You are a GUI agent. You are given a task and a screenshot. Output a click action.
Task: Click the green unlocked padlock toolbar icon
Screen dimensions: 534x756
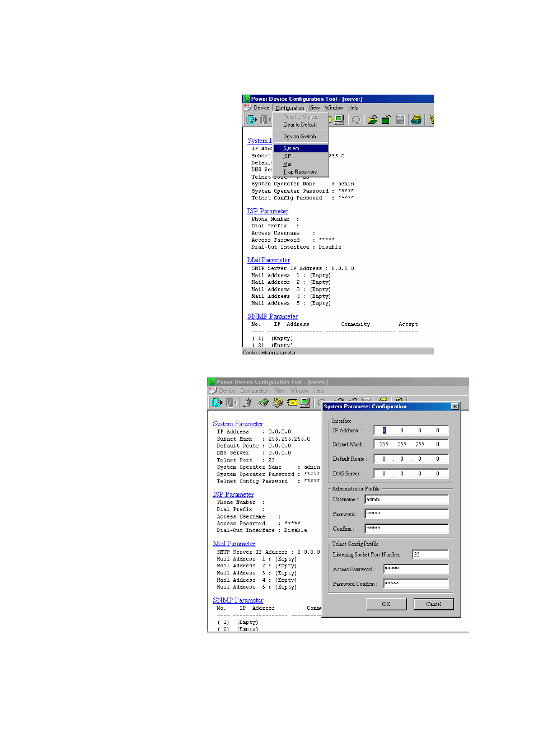386,120
